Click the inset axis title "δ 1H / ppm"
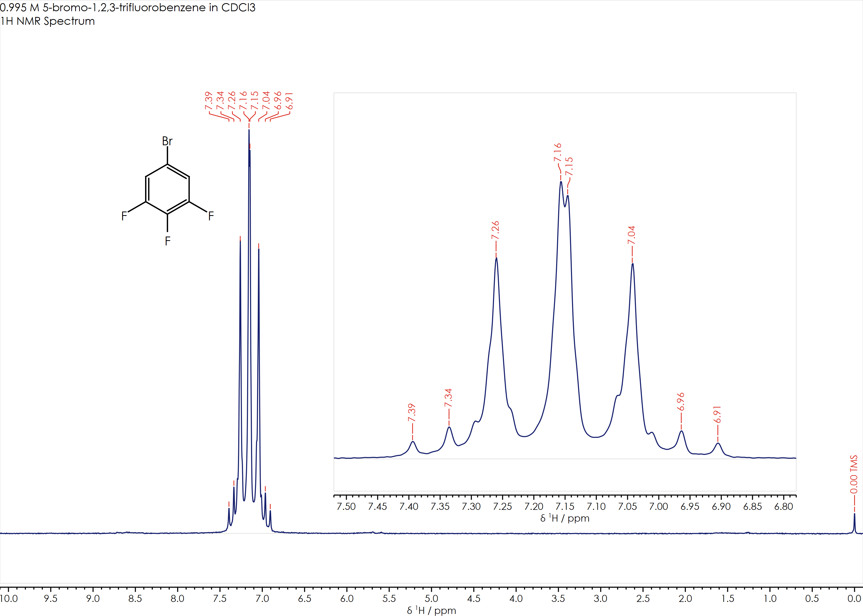The image size is (863, 616). click(565, 518)
